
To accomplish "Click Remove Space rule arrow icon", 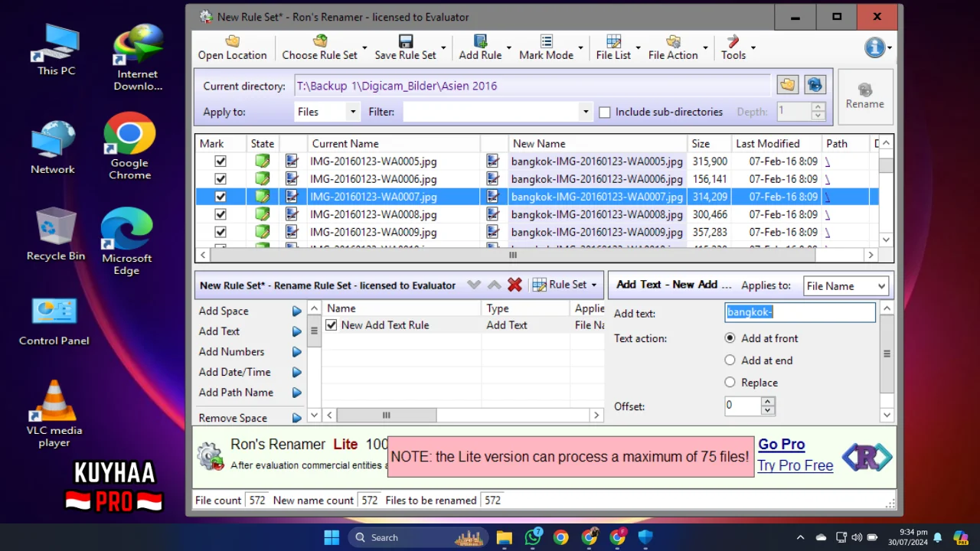I will coord(296,418).
